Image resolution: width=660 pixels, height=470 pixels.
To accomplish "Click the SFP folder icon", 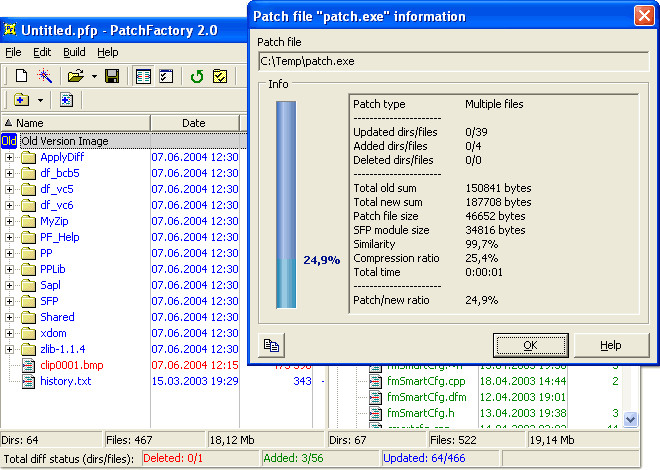I will [x=28, y=301].
